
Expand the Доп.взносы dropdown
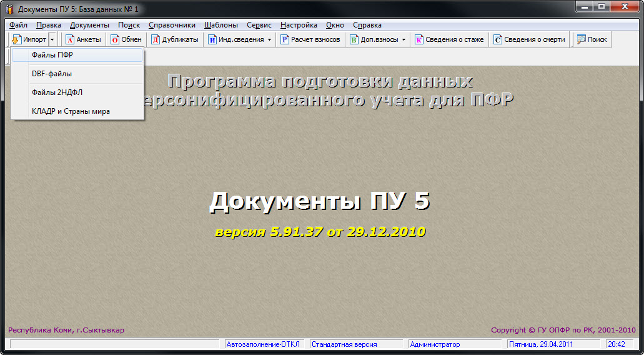(x=404, y=39)
